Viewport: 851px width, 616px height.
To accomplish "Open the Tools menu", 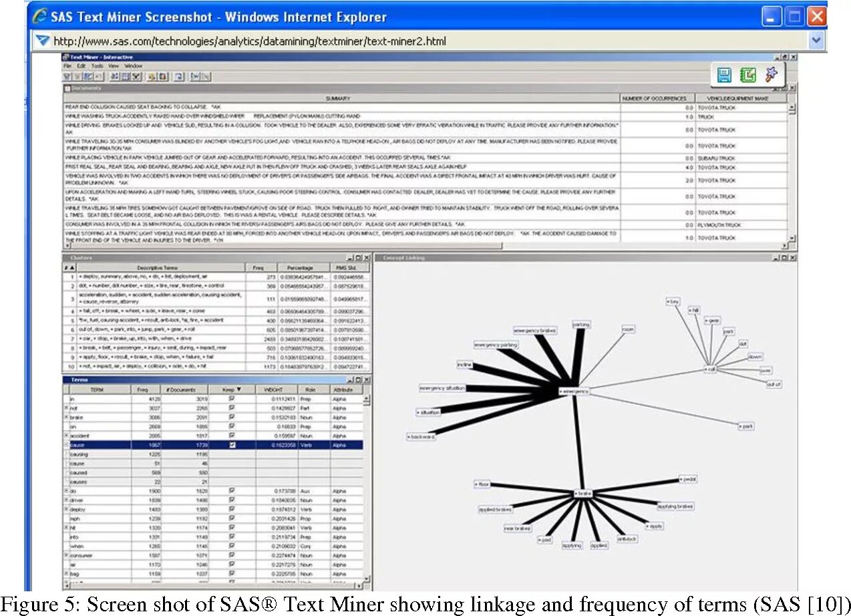I will (97, 66).
